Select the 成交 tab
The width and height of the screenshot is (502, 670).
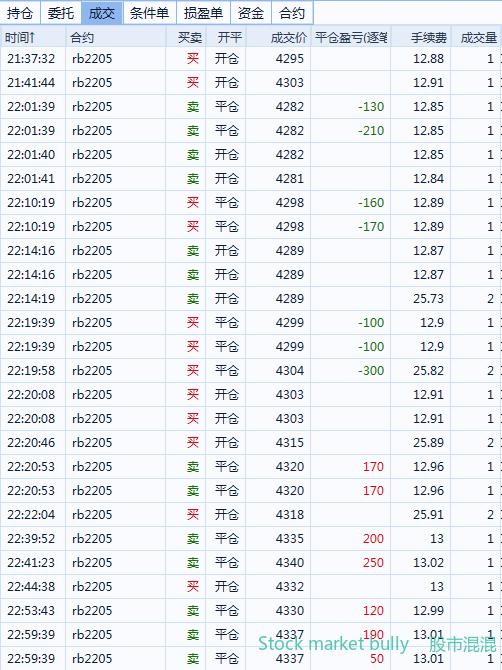[x=102, y=13]
